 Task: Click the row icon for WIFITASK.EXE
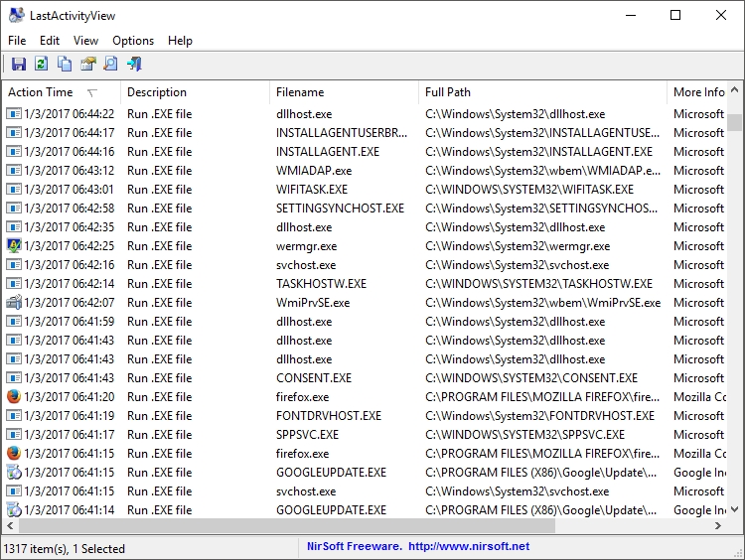click(x=14, y=189)
